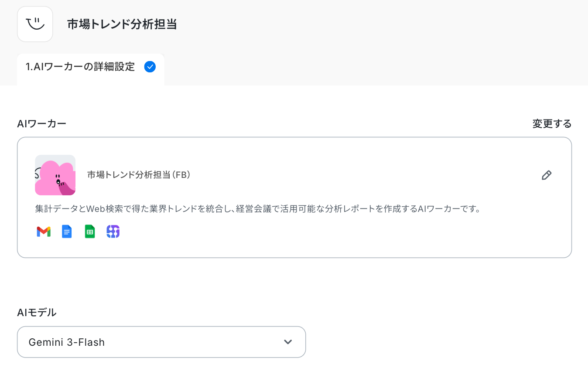Screen dimensions: 588x368
Task: Click the AIモデル section label
Action: click(x=37, y=312)
